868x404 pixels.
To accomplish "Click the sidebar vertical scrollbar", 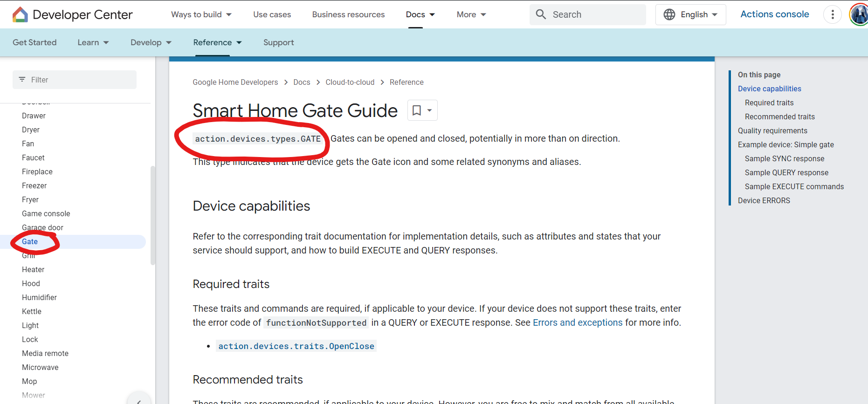I will point(152,215).
